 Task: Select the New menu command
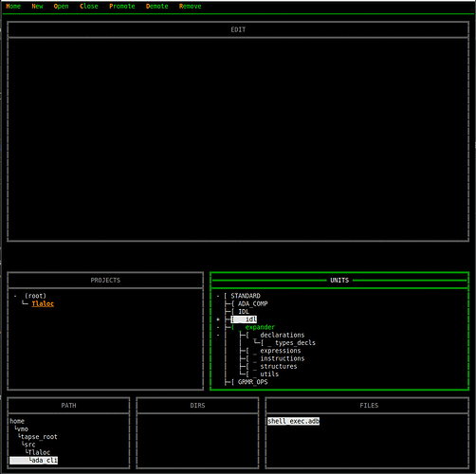tap(37, 6)
